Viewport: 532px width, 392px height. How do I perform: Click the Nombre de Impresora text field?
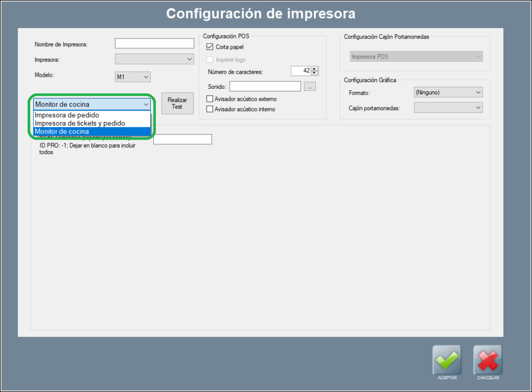tap(154, 44)
